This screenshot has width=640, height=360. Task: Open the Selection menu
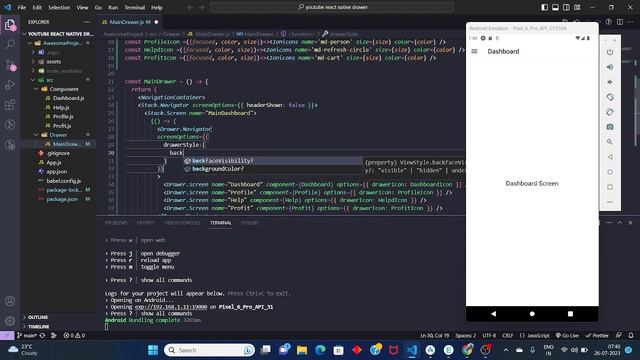coord(59,7)
